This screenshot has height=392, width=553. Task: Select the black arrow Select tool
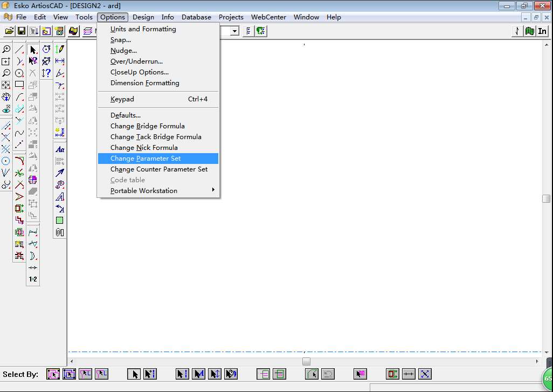tap(33, 50)
